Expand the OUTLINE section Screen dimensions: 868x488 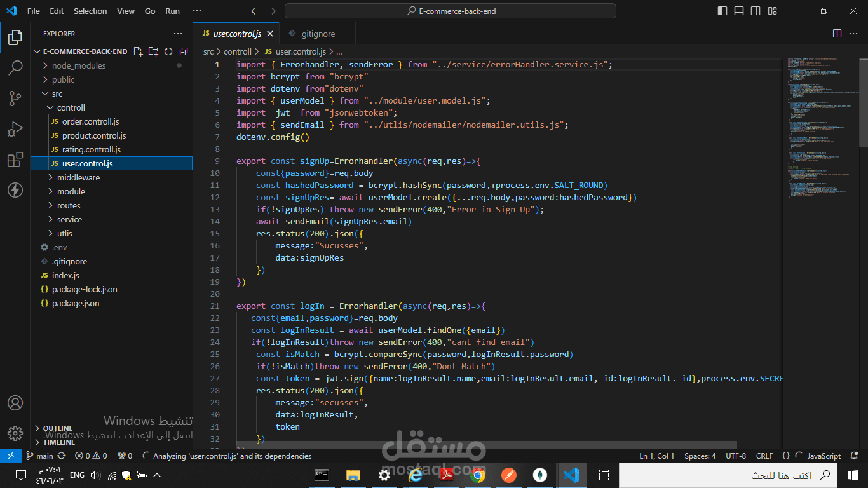pyautogui.click(x=111, y=428)
